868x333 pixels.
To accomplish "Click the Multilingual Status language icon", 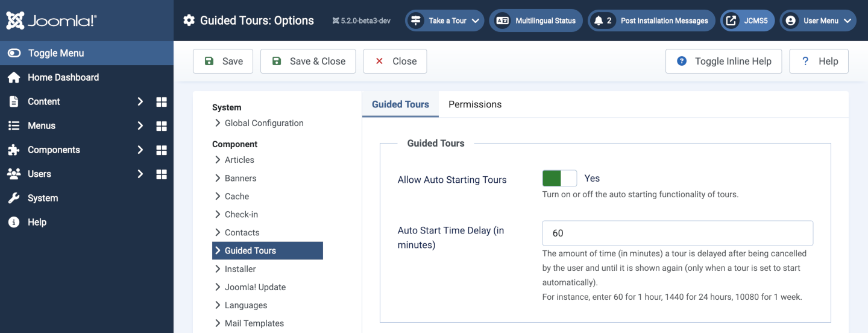I will 502,21.
